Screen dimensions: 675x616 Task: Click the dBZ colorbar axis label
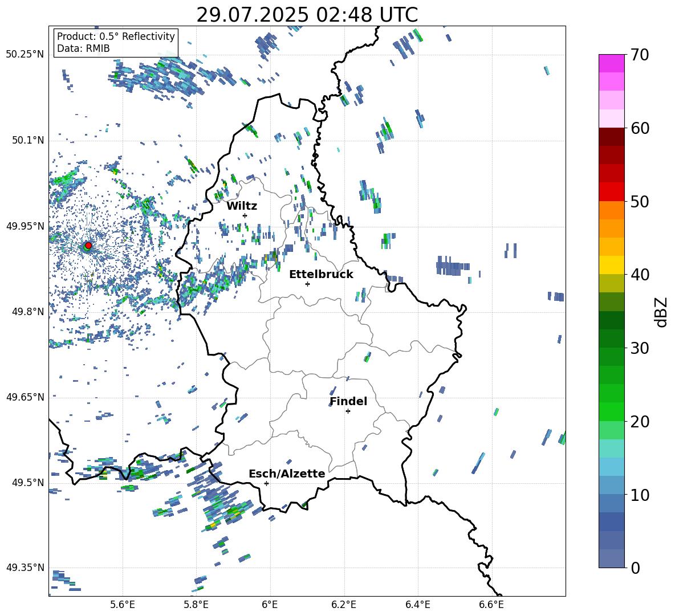pyautogui.click(x=662, y=312)
